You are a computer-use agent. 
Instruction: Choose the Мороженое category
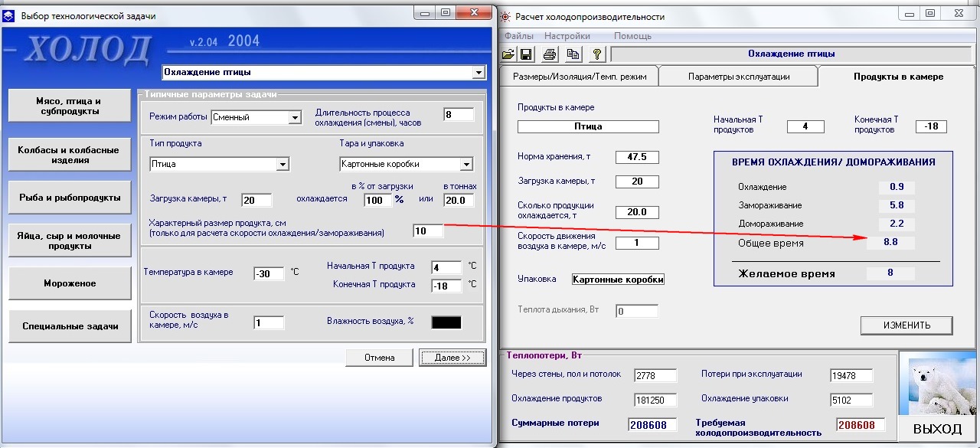pyautogui.click(x=69, y=283)
